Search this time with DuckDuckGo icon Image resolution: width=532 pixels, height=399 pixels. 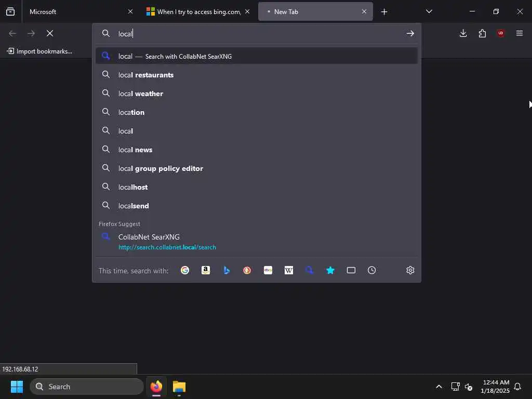point(247,270)
